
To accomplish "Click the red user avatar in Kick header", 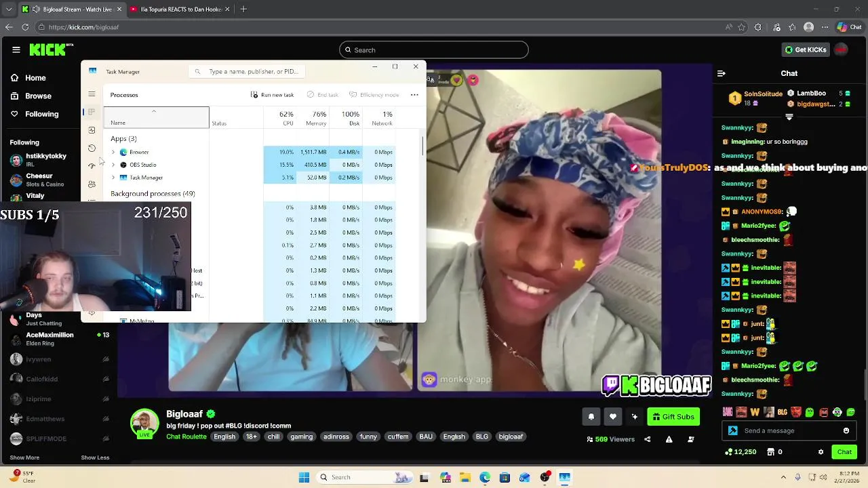I will [841, 49].
